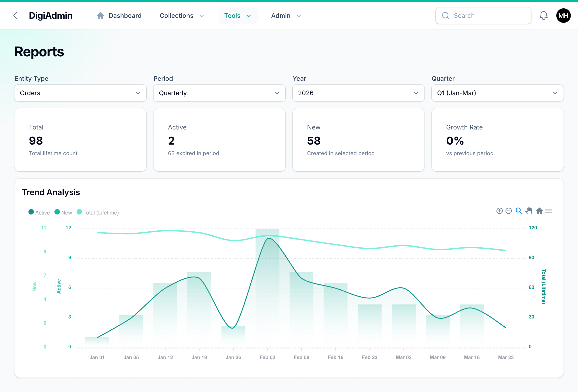Open the Quarter selector showing Q1 (Jan-Mar)
Screen dimensions: 578x392
[x=497, y=93]
